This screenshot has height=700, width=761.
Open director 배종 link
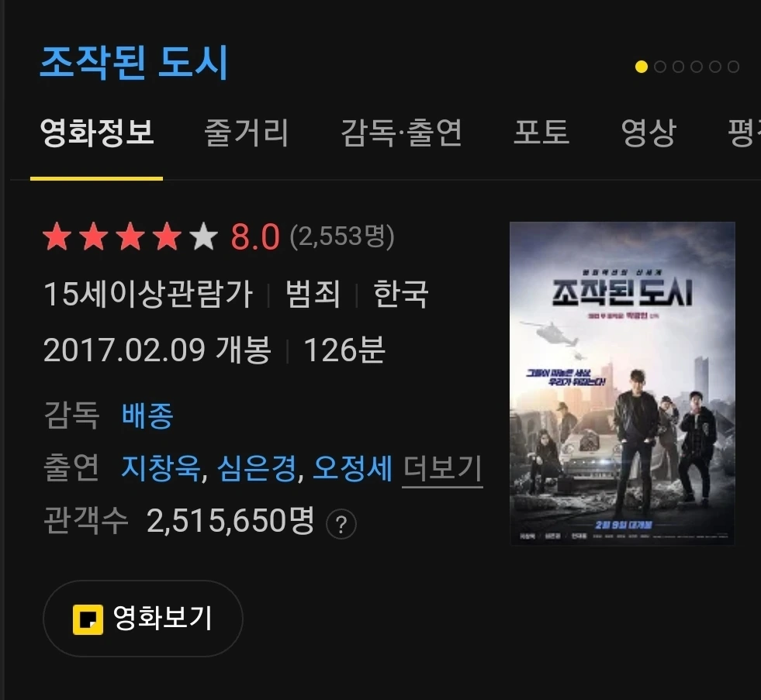coord(147,416)
